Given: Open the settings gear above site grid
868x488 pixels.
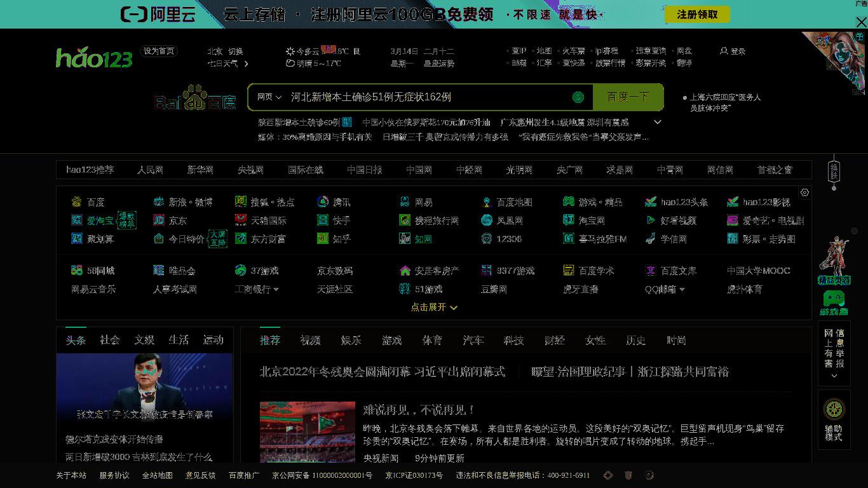Looking at the screenshot, I should pyautogui.click(x=804, y=193).
